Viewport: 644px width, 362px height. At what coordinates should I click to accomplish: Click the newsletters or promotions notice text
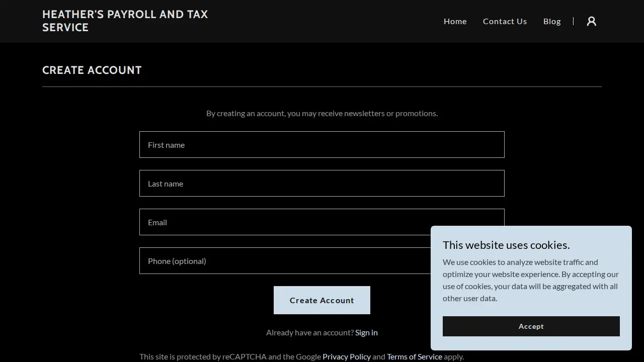[x=322, y=113]
